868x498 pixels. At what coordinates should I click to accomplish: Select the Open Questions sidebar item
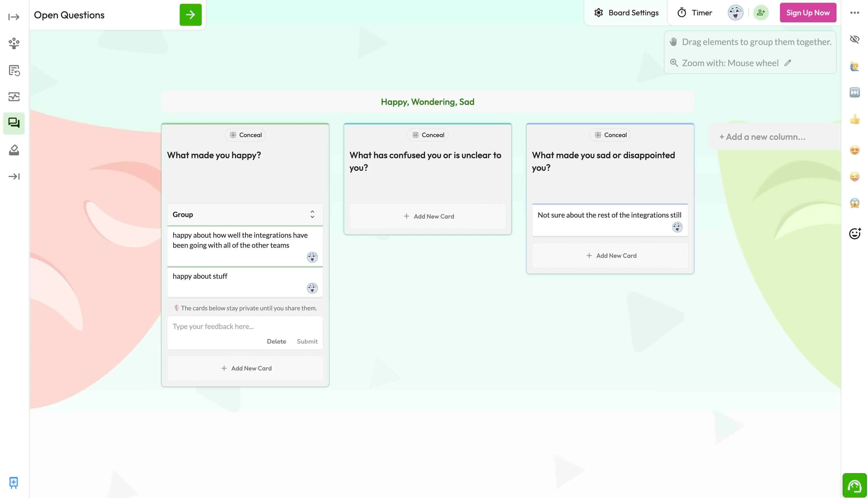click(14, 123)
